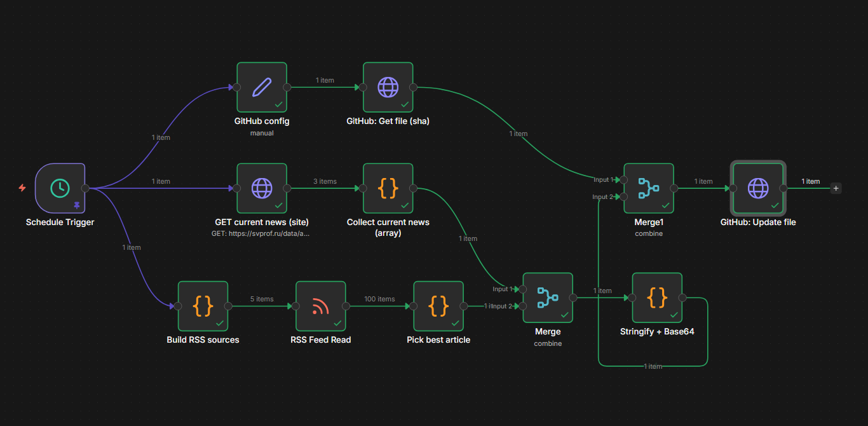
Task: Click the Build RSS sources code node
Action: pyautogui.click(x=203, y=306)
